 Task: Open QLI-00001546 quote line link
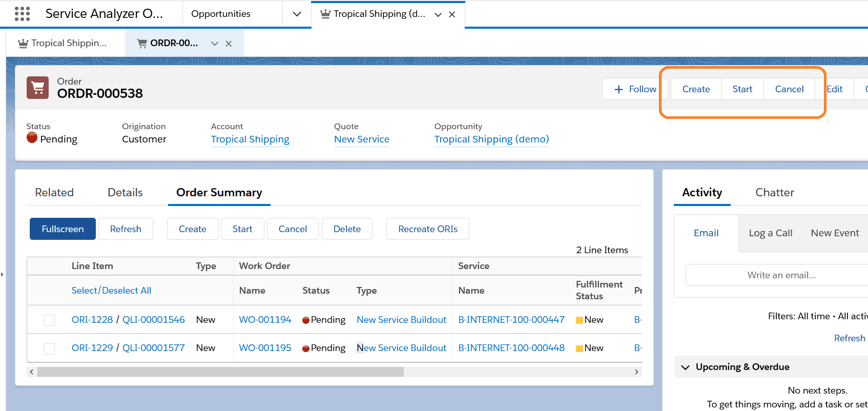click(154, 320)
